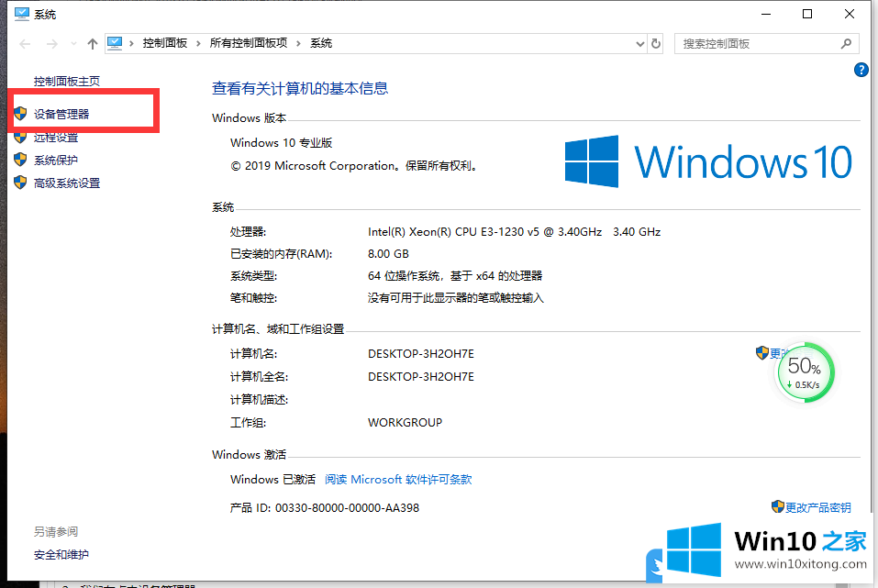The width and height of the screenshot is (878, 588).
Task: Open Advanced system settings (高级系统设置)
Action: click(67, 183)
